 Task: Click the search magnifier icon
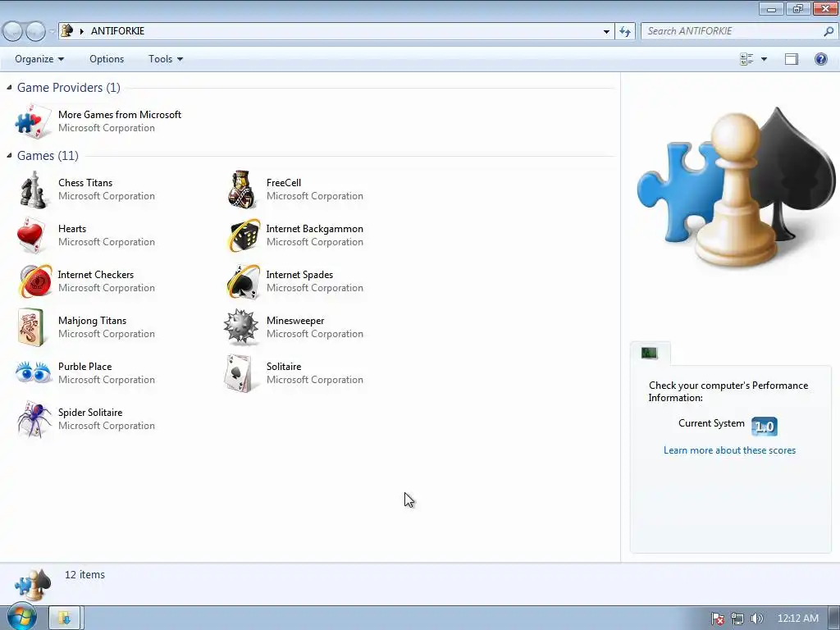829,31
